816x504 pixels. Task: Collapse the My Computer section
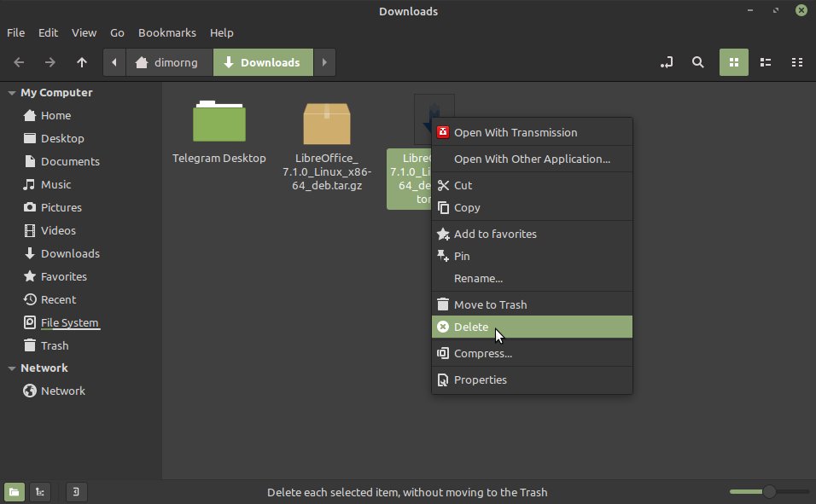[x=12, y=93]
